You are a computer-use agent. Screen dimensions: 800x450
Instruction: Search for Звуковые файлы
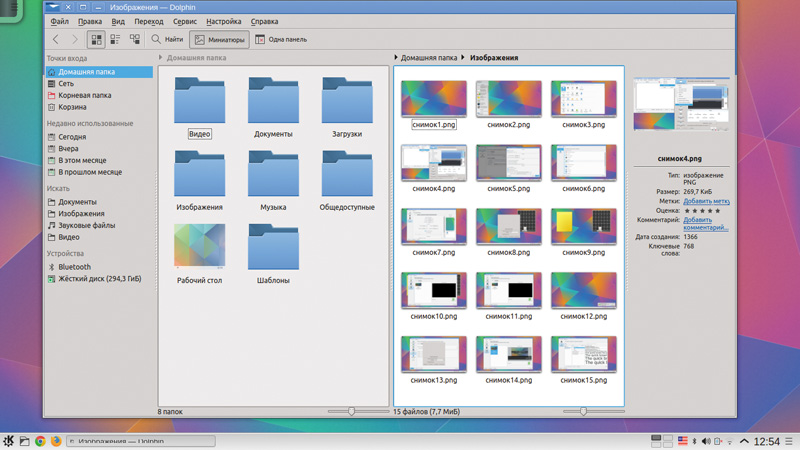coord(99,226)
